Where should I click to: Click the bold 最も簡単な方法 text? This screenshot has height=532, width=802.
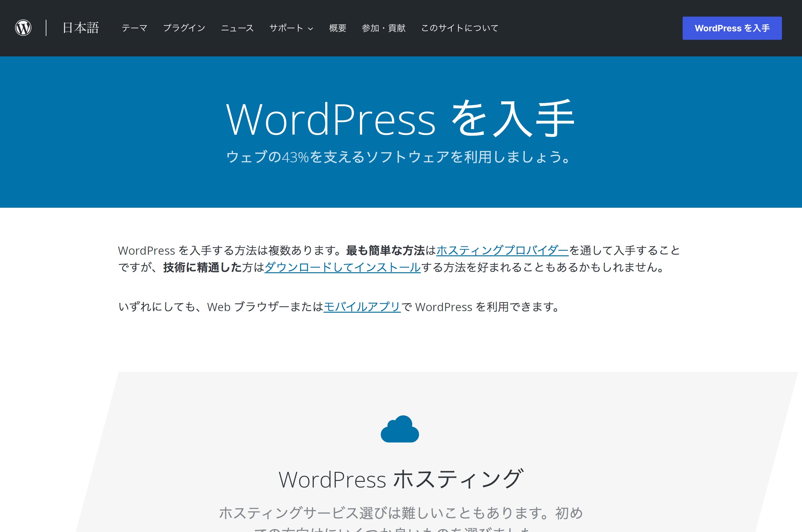pos(385,250)
